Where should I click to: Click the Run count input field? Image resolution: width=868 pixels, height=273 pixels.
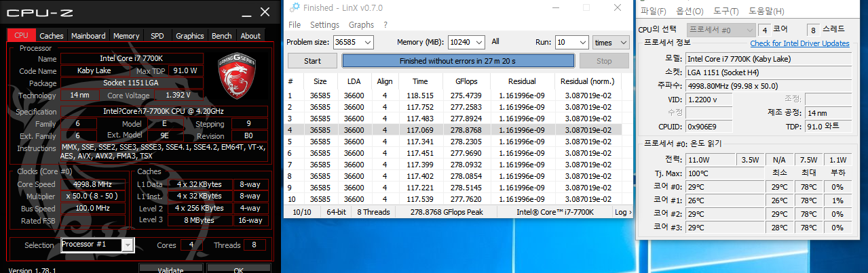click(x=566, y=42)
